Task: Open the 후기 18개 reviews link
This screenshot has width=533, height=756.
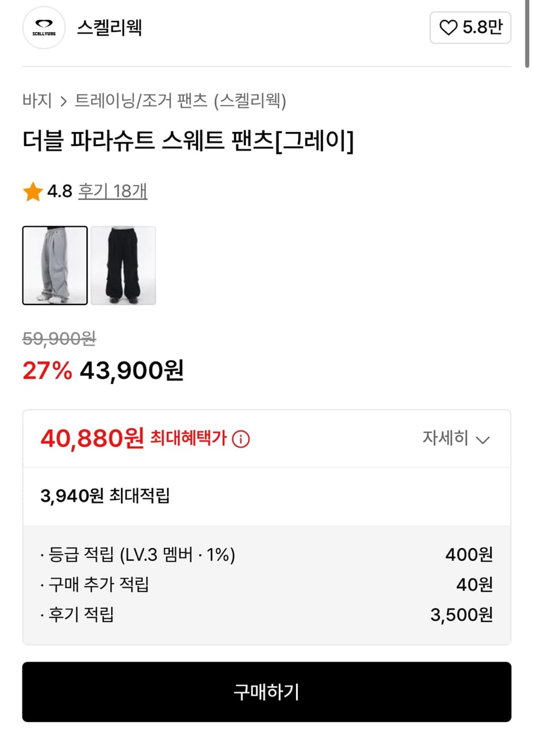Action: coord(112,192)
